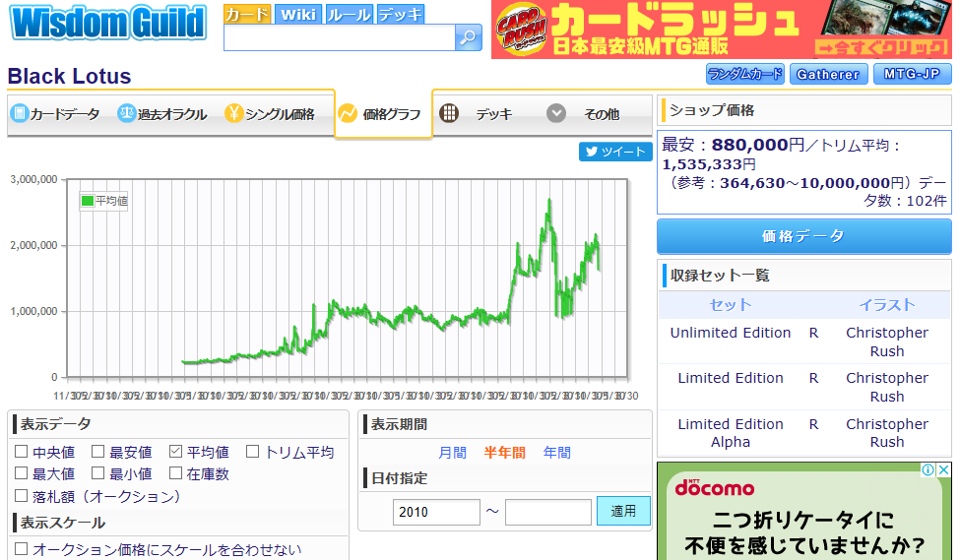Enable the 最安値 checkbox

pyautogui.click(x=97, y=452)
